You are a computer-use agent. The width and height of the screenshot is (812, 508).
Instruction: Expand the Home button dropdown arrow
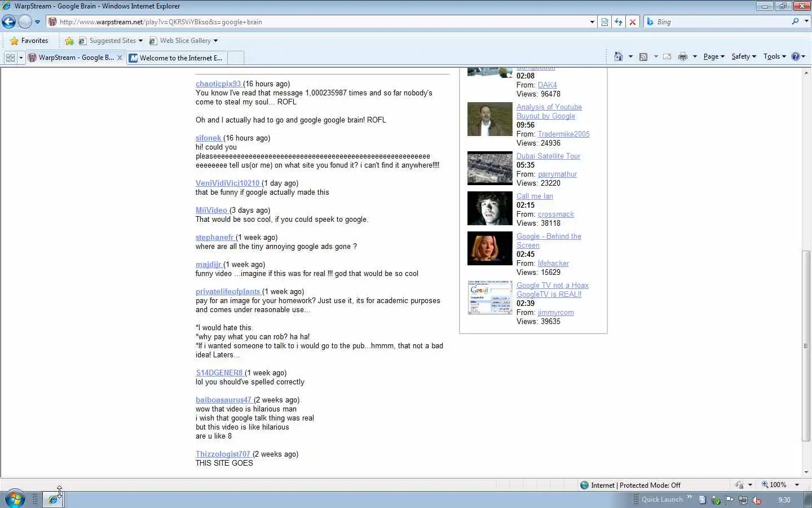coord(630,56)
